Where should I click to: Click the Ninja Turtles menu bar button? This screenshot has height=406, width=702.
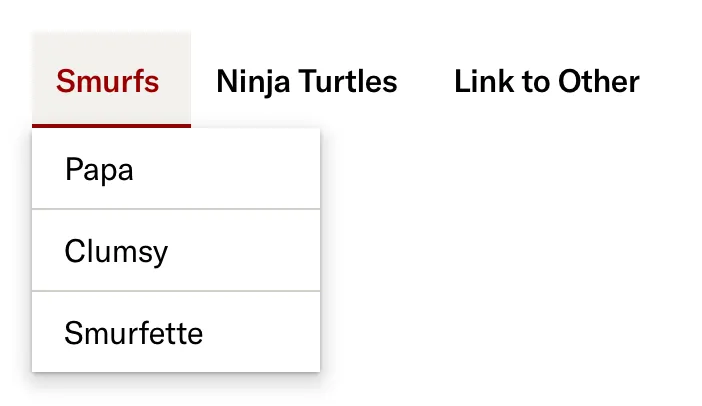point(306,81)
